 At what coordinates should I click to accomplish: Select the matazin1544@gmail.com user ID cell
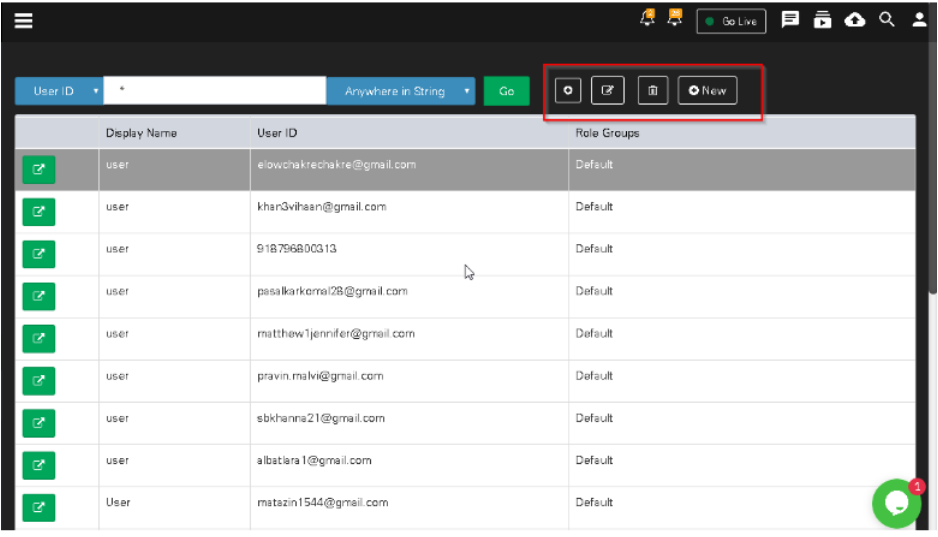409,508
